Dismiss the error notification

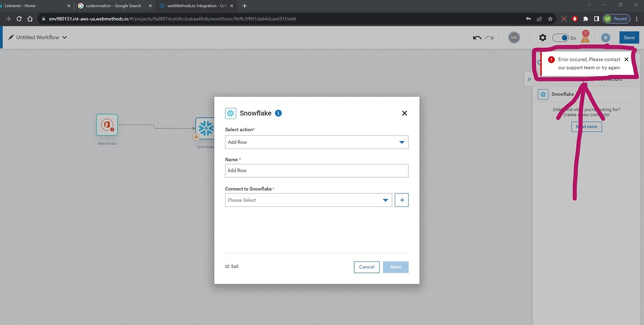(x=626, y=59)
